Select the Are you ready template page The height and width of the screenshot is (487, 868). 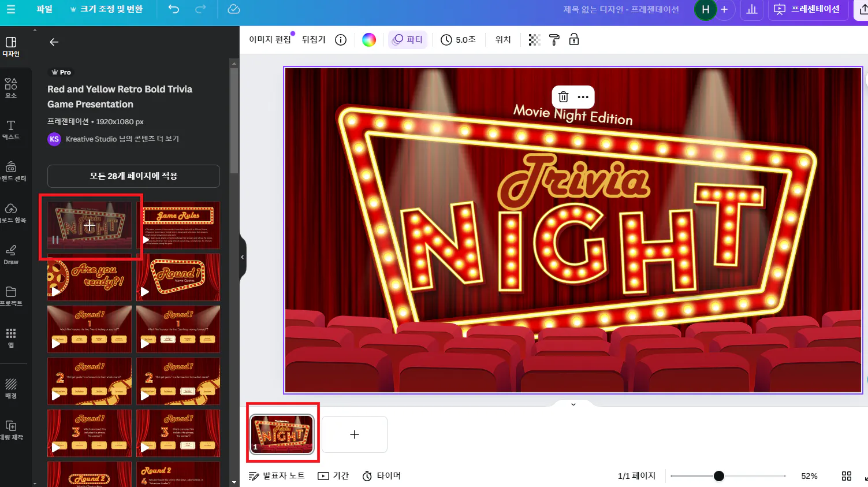point(90,277)
